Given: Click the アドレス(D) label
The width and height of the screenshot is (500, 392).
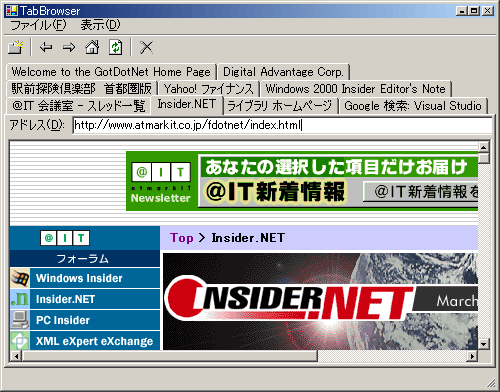Looking at the screenshot, I should tap(37, 125).
